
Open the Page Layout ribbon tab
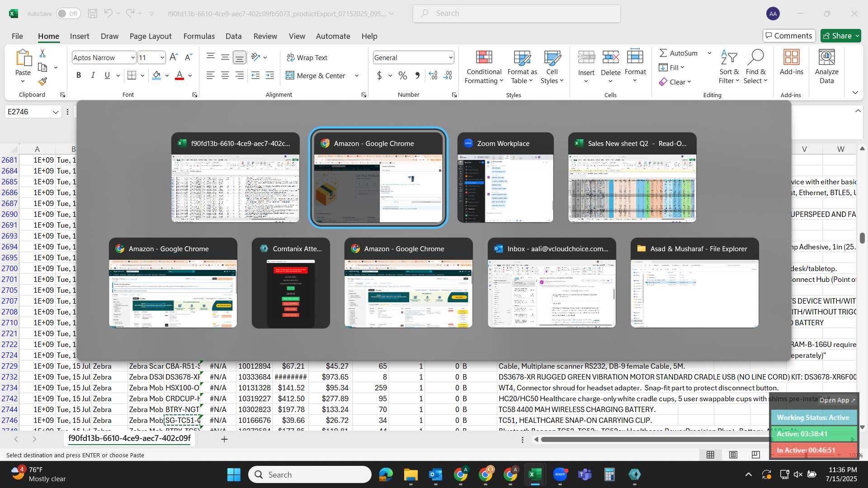(x=151, y=36)
